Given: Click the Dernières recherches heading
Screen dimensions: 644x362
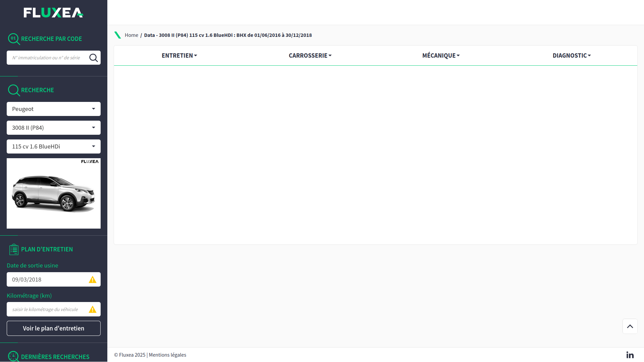Looking at the screenshot, I should [x=55, y=357].
